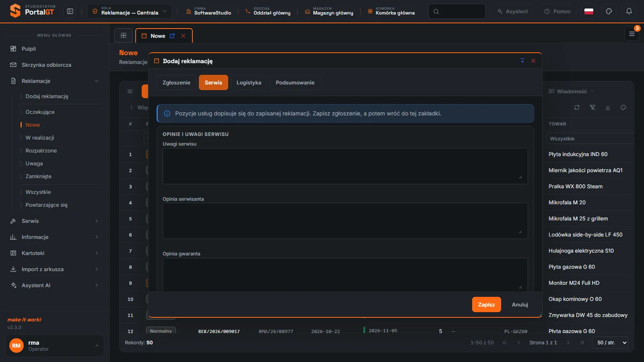
Task: Click the table menu lines icon
Action: click(130, 91)
